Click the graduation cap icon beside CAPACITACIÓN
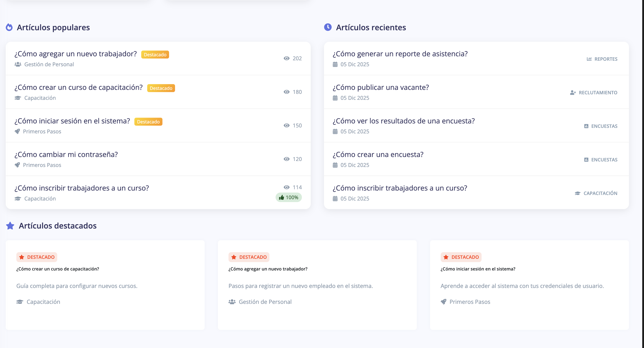This screenshot has width=644, height=348. pos(577,193)
